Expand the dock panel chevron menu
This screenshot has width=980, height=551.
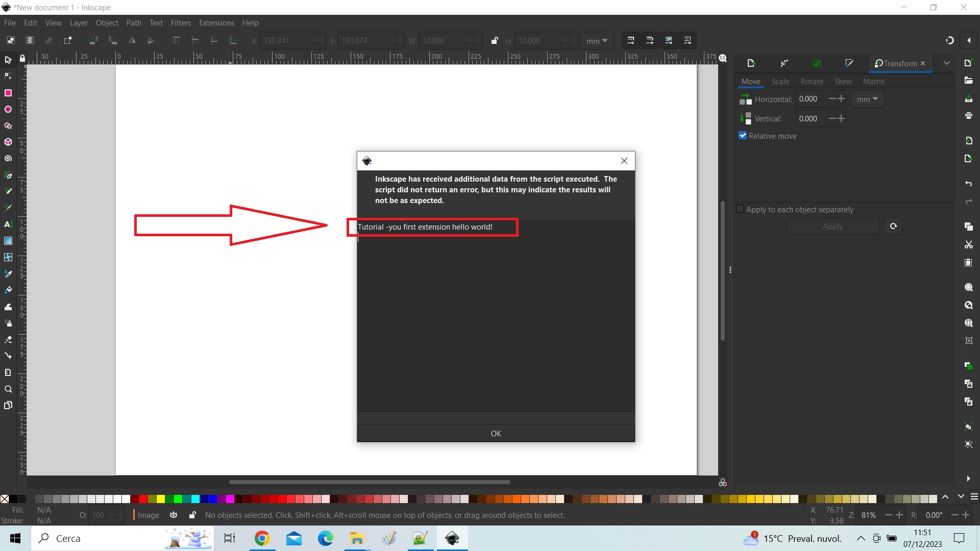point(947,63)
